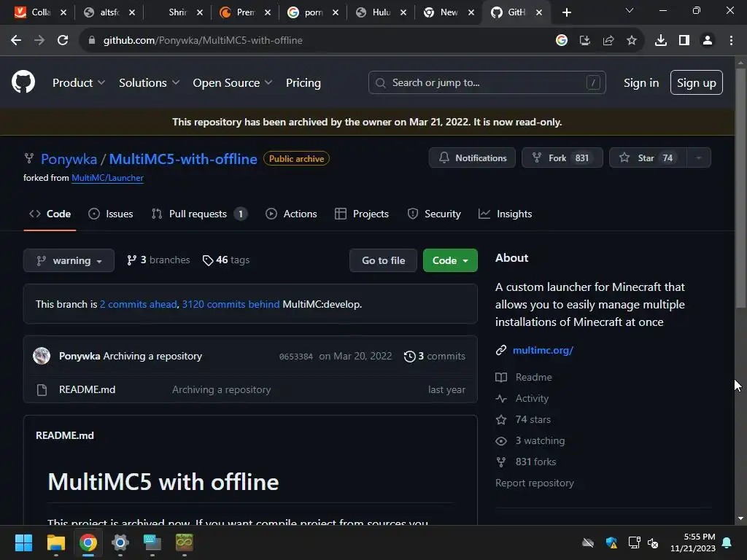Click the Windows Start button
The width and height of the screenshot is (747, 560).
pos(23,542)
